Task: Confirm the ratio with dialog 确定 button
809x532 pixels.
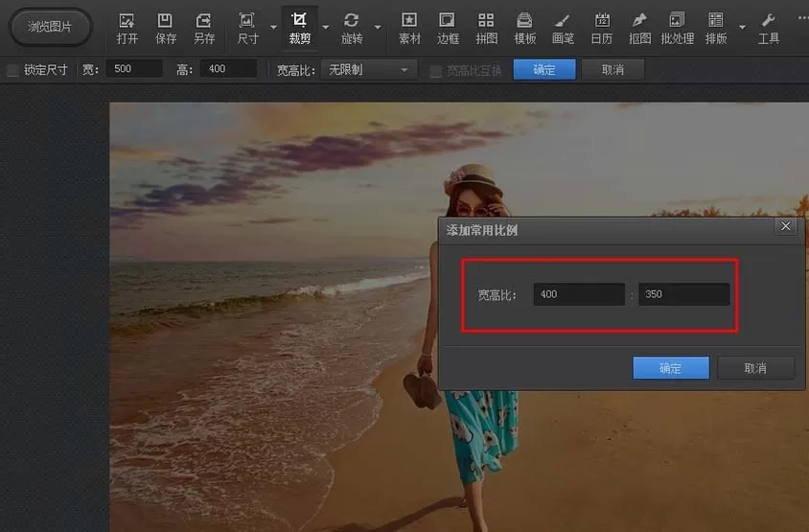Action: click(671, 368)
